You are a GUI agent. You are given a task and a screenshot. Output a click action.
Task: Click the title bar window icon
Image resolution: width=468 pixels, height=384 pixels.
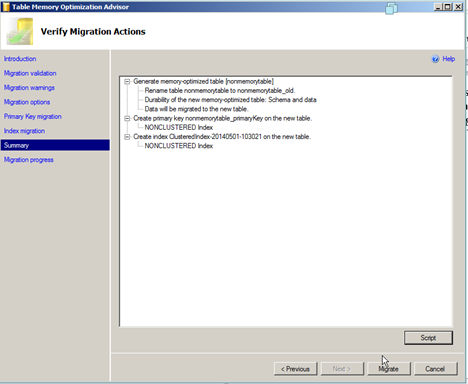coord(6,7)
